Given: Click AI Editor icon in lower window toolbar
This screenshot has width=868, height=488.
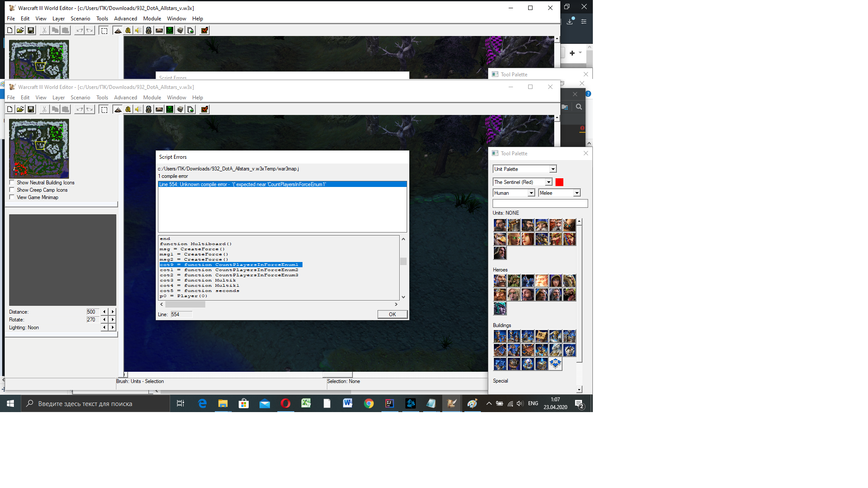Looking at the screenshot, I should click(170, 109).
